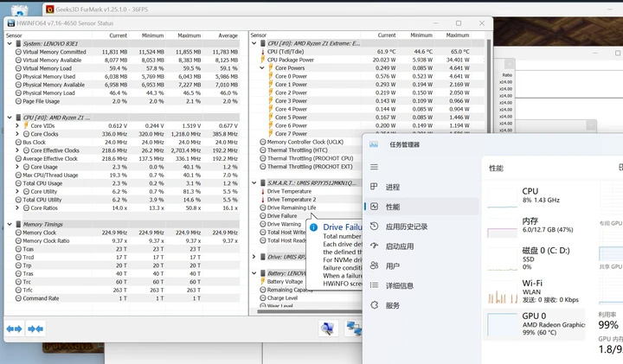This screenshot has width=623, height=364.
Task: Open the 详细信息 (Details) page
Action: [421, 285]
